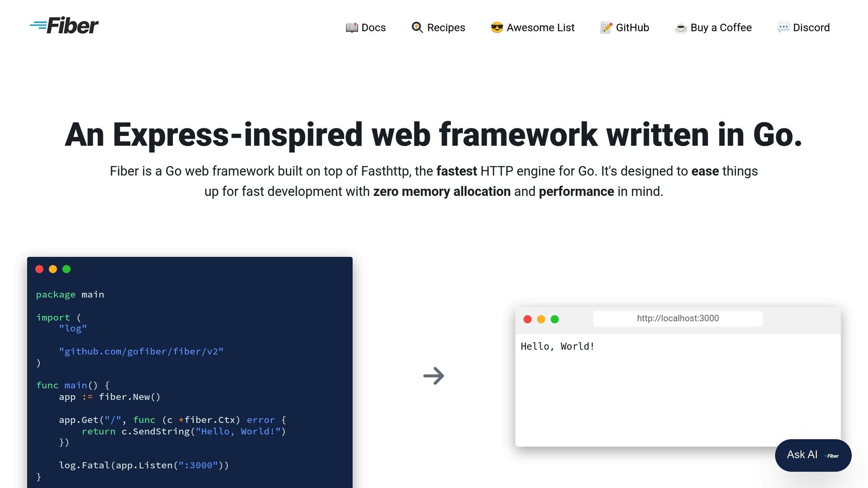Click the 'app := fiber.New()' code line
This screenshot has width=868, height=488.
point(109,397)
